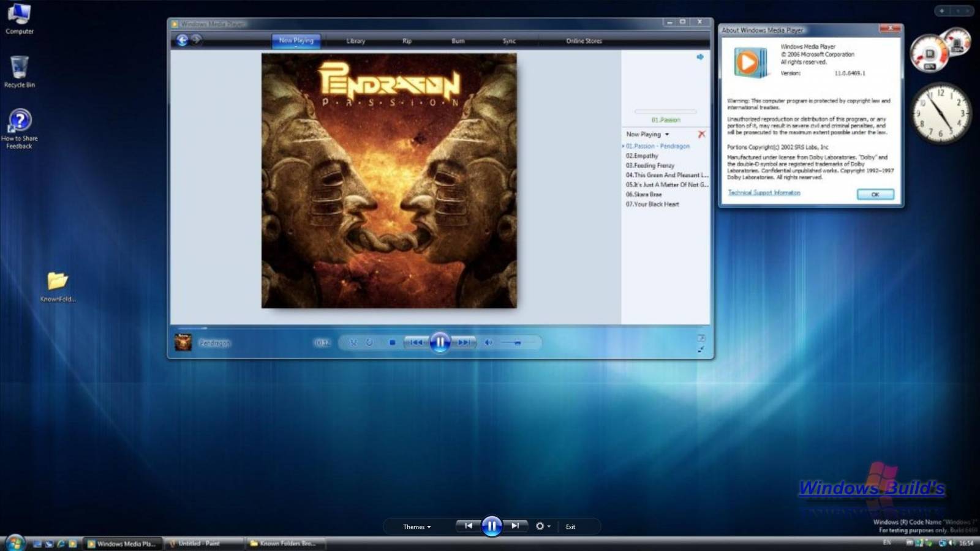Image resolution: width=980 pixels, height=551 pixels.
Task: Click Show Desktop quick launch icon
Action: point(37,544)
